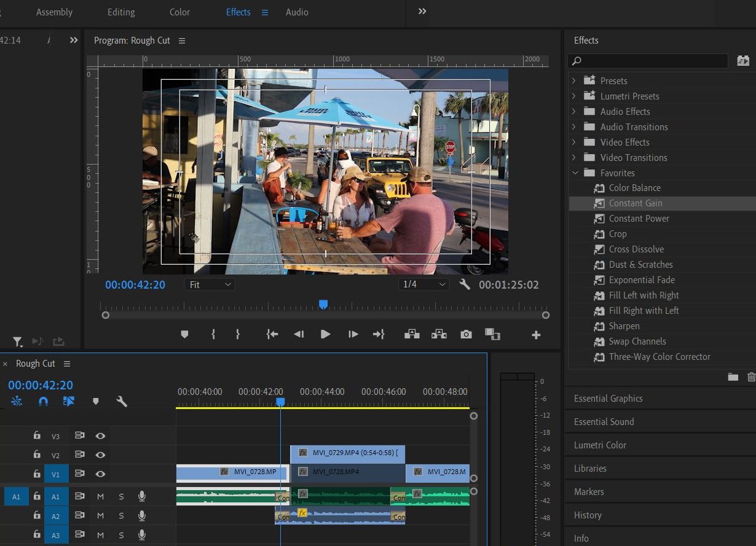This screenshot has height=546, width=756.
Task: Add a marker in the Program monitor
Action: pyautogui.click(x=184, y=334)
